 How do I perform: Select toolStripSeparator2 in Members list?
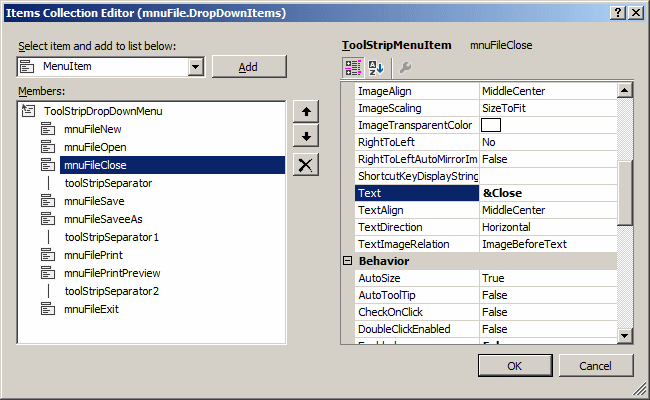coord(112,291)
